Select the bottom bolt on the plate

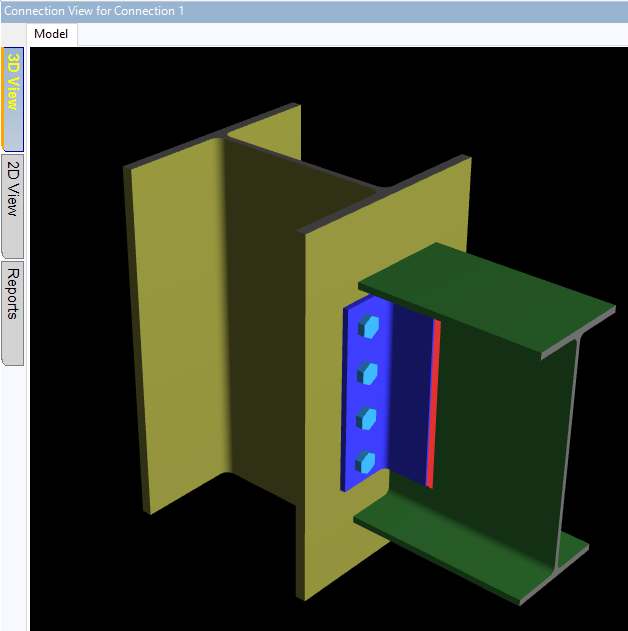coord(367,461)
